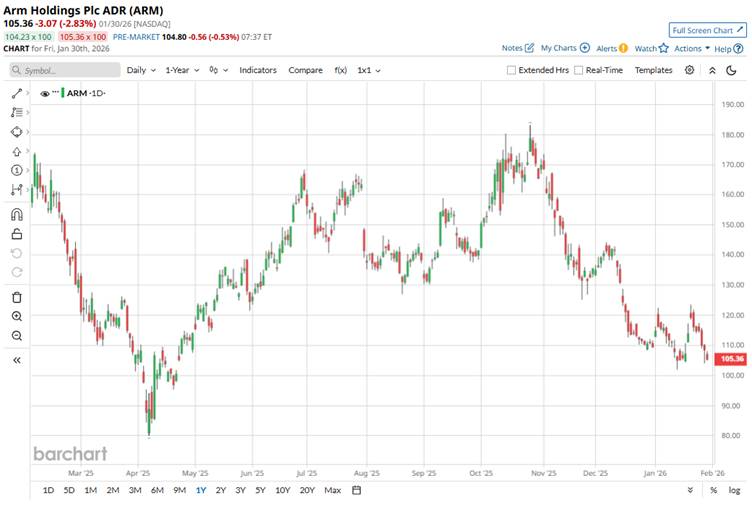The width and height of the screenshot is (752, 509).
Task: Select the 1Y range
Action: tap(201, 490)
